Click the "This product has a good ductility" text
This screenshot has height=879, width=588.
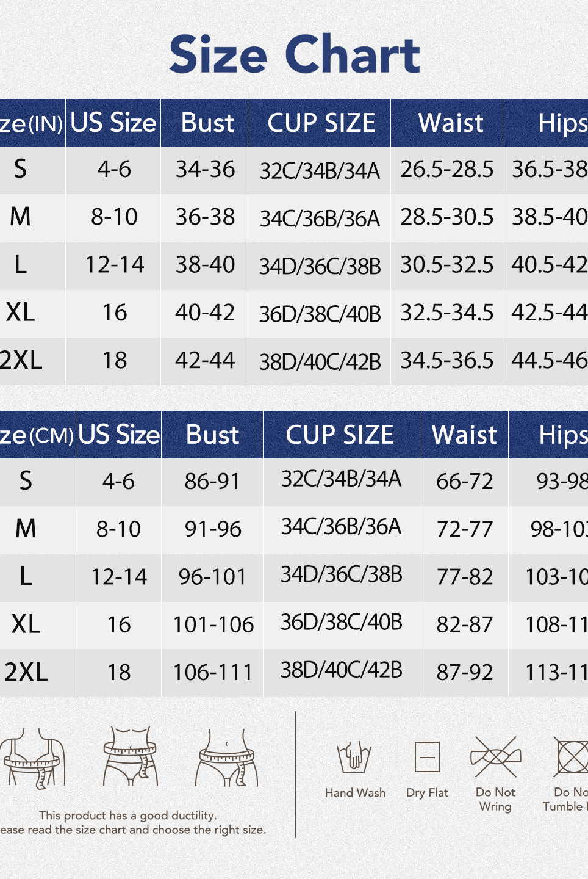128,816
